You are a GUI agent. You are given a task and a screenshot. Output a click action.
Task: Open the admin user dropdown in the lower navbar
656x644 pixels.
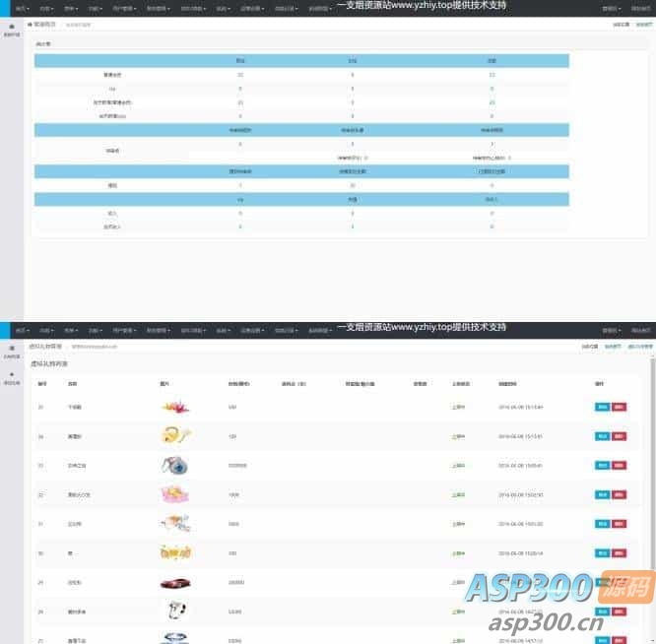[x=612, y=330]
